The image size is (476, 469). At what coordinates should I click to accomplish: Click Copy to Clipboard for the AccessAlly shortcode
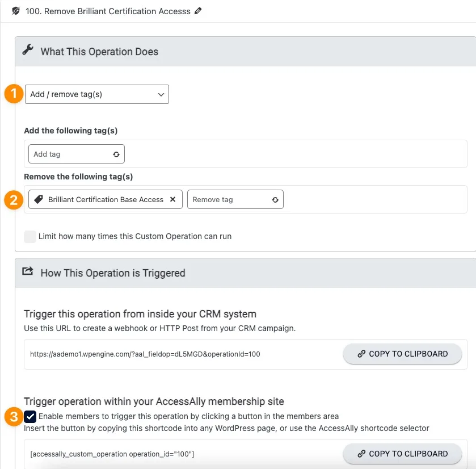coord(402,454)
